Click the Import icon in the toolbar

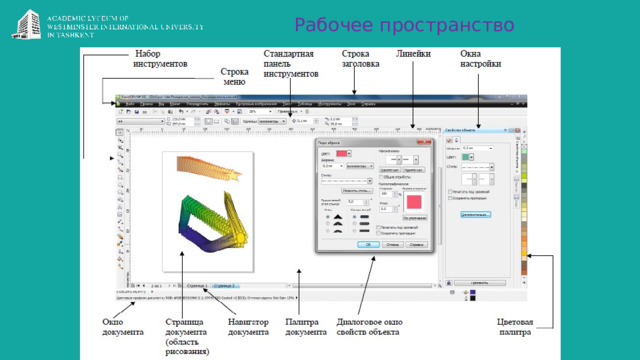click(208, 111)
